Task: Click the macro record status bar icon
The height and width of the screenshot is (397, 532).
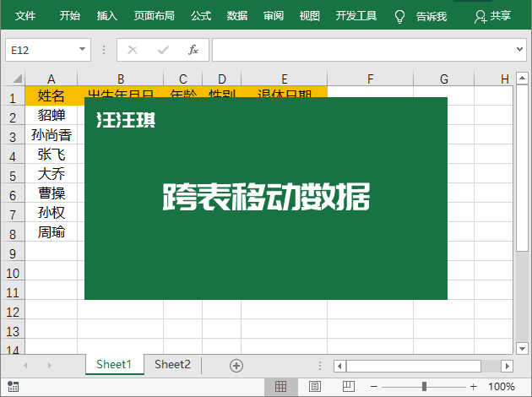Action: click(13, 386)
